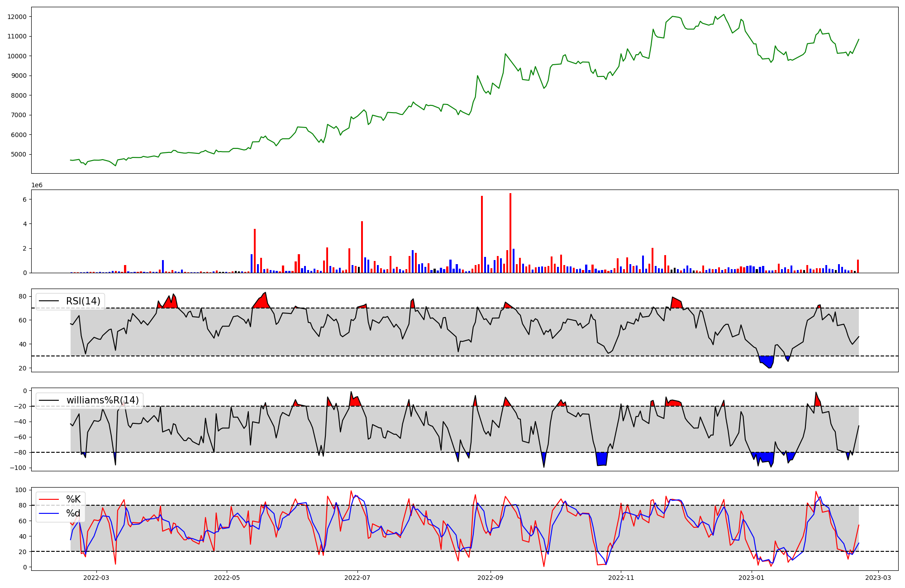Screen dimensions: 905x588
Task: Click the 2022-03 date axis label
Action: 96,578
